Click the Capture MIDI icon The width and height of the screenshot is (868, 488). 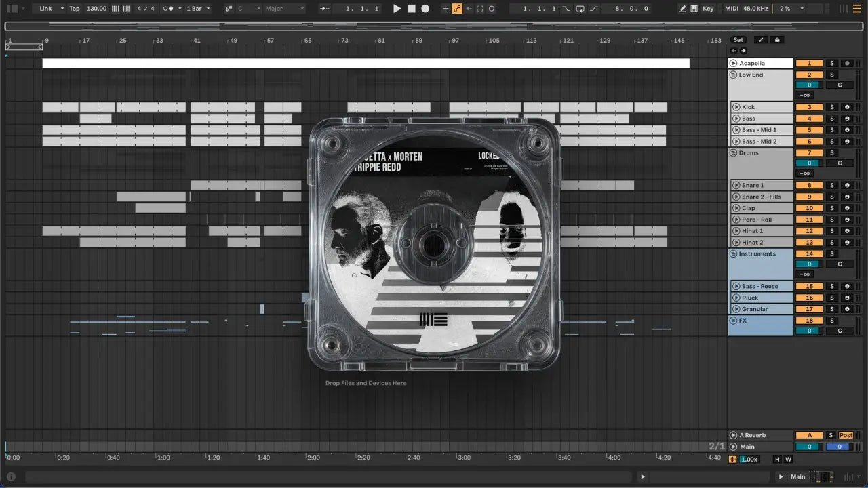[480, 9]
